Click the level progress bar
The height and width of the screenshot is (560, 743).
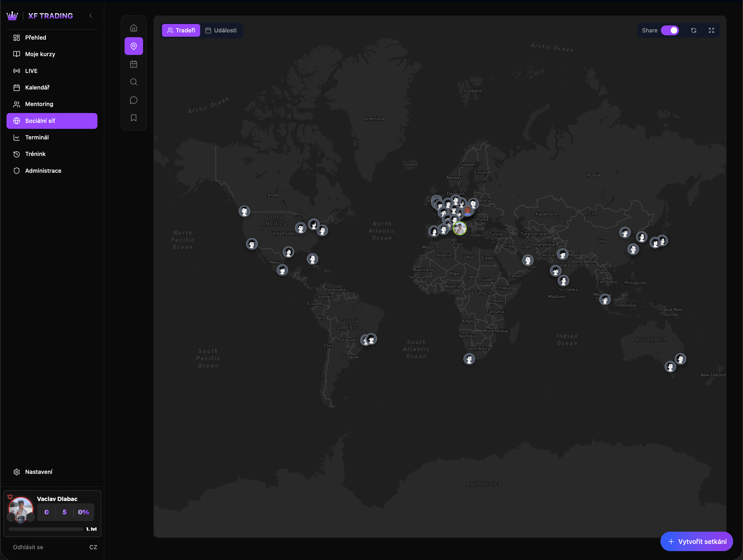[x=46, y=529]
